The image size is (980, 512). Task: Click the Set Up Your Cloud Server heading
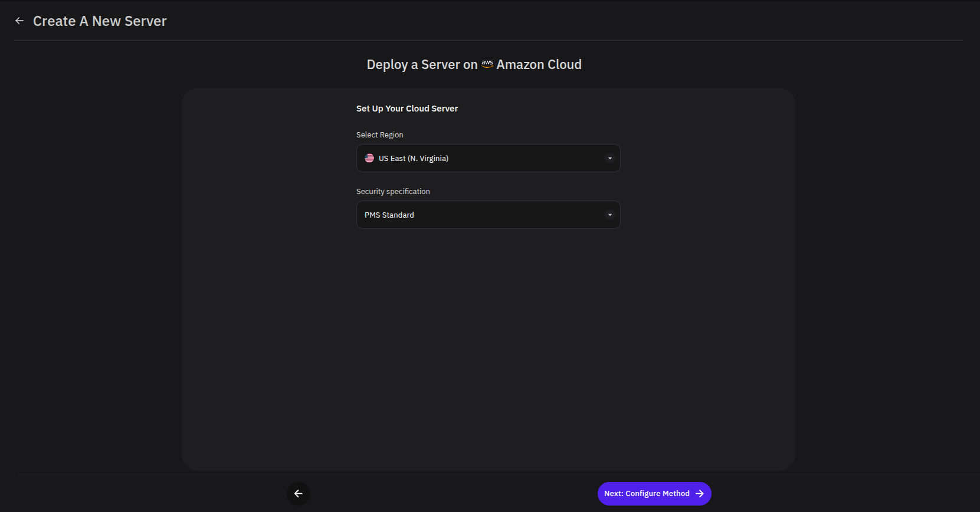click(407, 109)
